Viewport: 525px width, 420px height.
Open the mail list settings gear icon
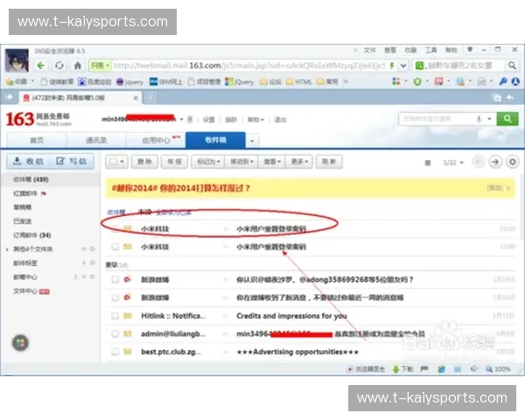click(x=512, y=162)
